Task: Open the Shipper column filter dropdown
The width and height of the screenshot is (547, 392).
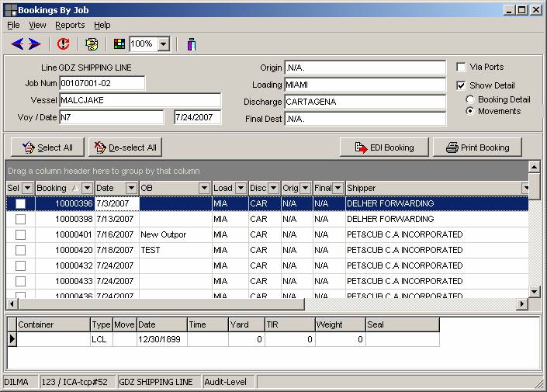Action: (x=526, y=188)
